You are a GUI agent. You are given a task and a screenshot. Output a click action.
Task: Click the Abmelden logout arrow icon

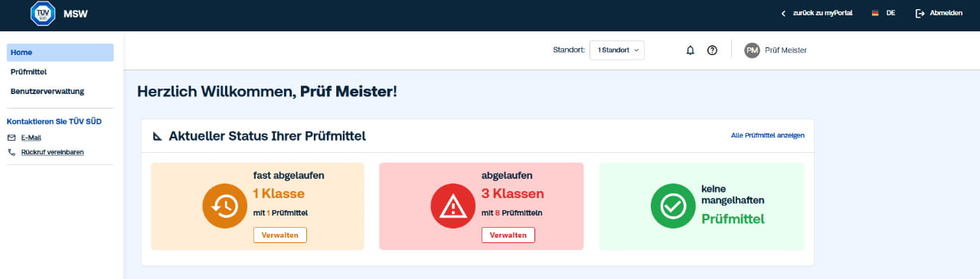tap(920, 14)
